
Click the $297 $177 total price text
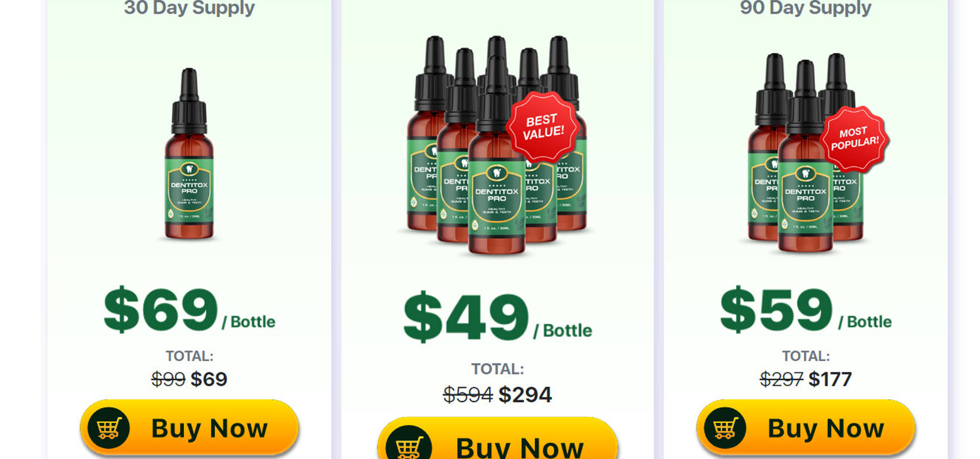point(806,379)
